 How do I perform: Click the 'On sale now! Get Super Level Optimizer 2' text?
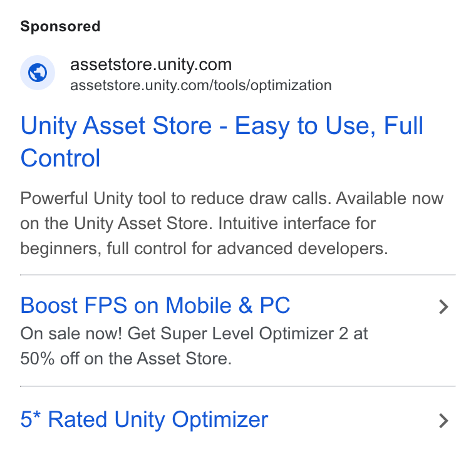point(184,334)
